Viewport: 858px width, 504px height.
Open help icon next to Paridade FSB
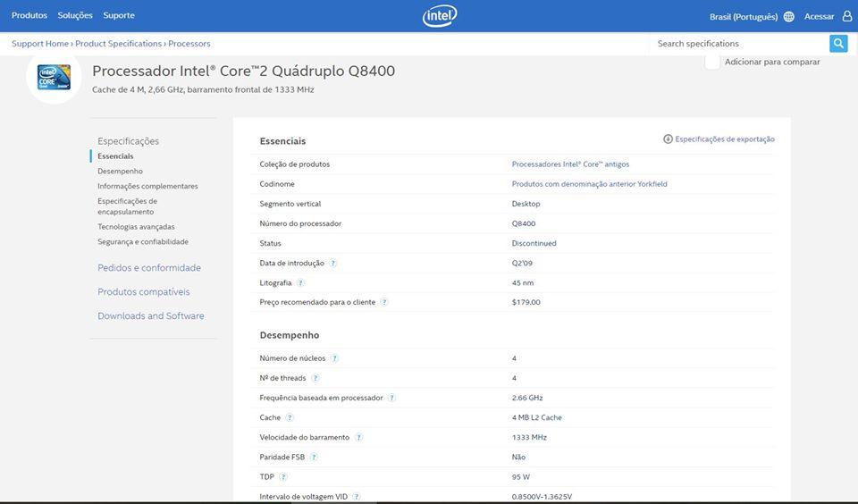[x=314, y=457]
